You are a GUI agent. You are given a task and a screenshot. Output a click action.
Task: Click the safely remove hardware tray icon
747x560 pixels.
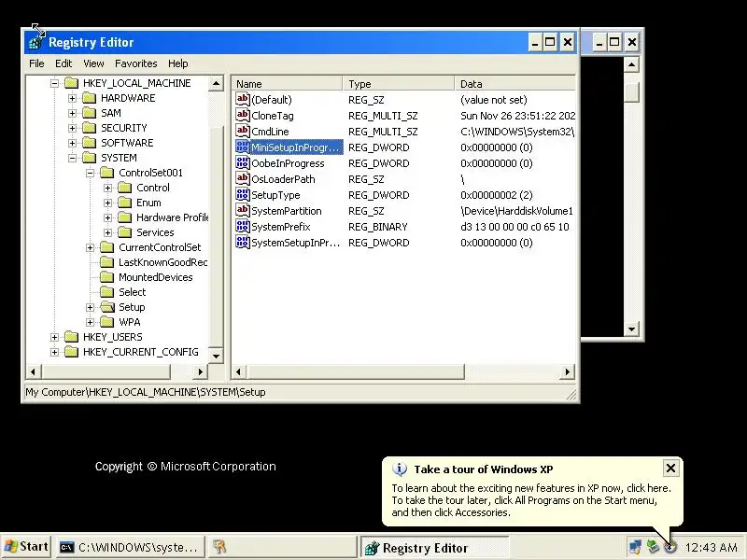653,547
